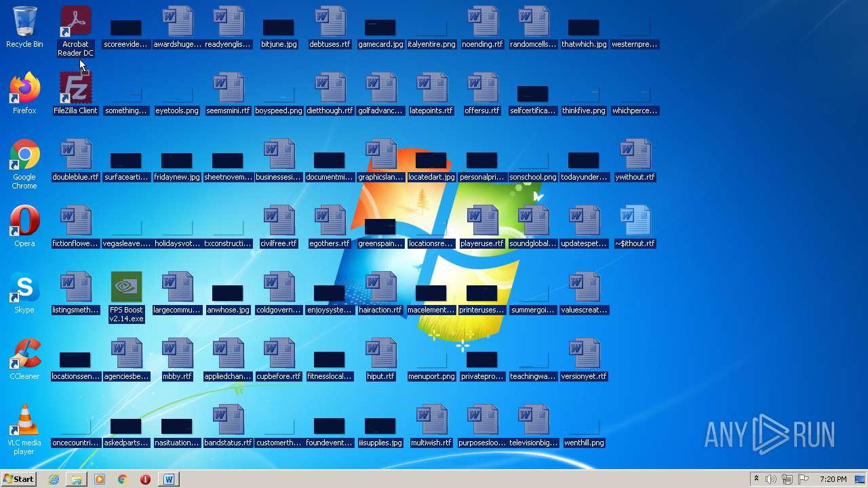Select hairaction.rtf document
868x488 pixels.
pyautogui.click(x=380, y=293)
